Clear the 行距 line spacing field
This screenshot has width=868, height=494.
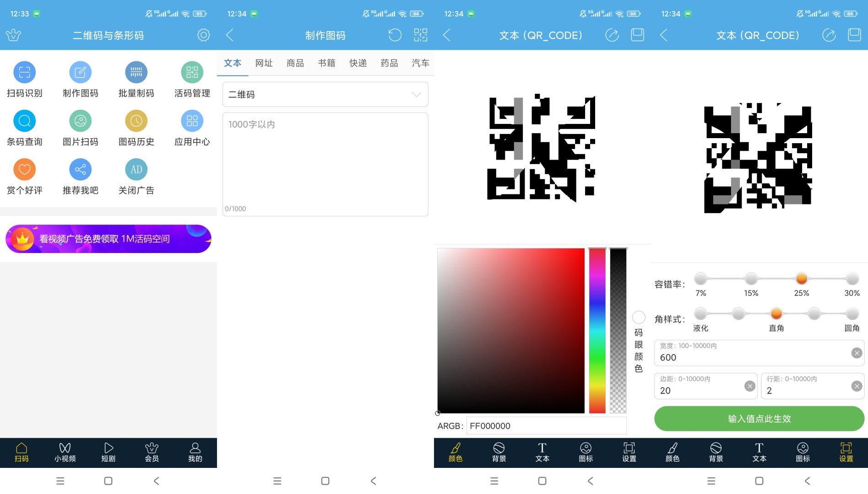857,386
